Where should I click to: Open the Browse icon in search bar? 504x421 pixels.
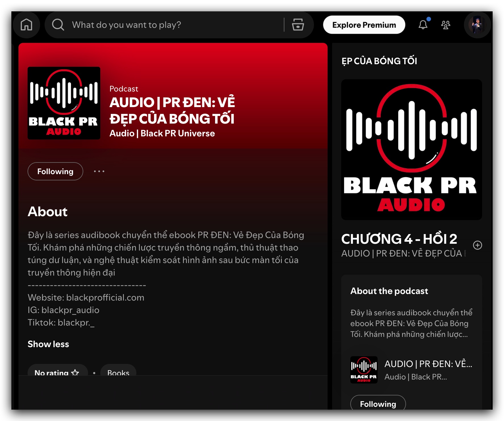click(298, 25)
